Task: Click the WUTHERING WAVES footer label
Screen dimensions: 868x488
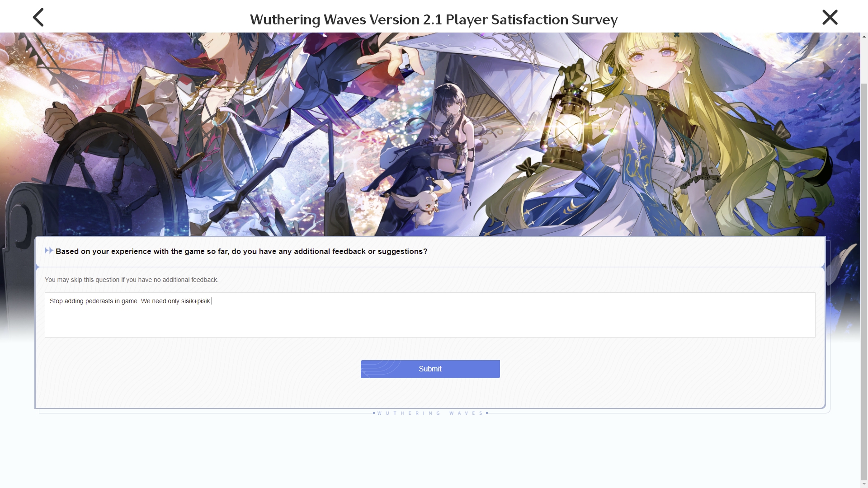Action: coord(430,413)
